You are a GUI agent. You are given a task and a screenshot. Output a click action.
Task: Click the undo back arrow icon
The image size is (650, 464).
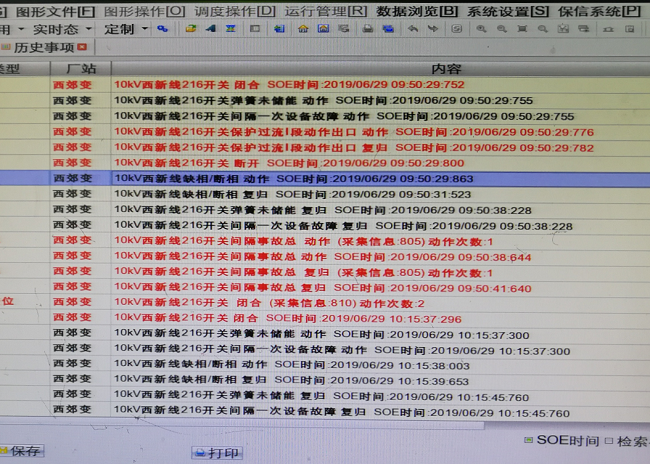(413, 29)
